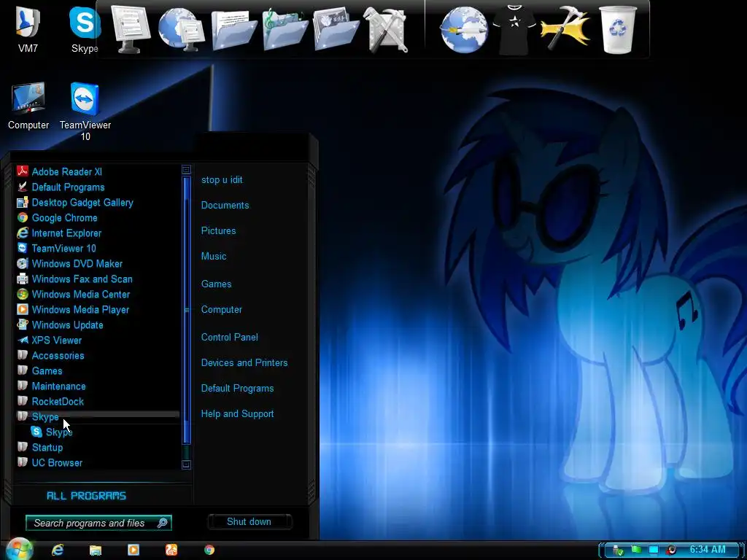Open Devices and Printers
The width and height of the screenshot is (747, 560).
point(244,363)
